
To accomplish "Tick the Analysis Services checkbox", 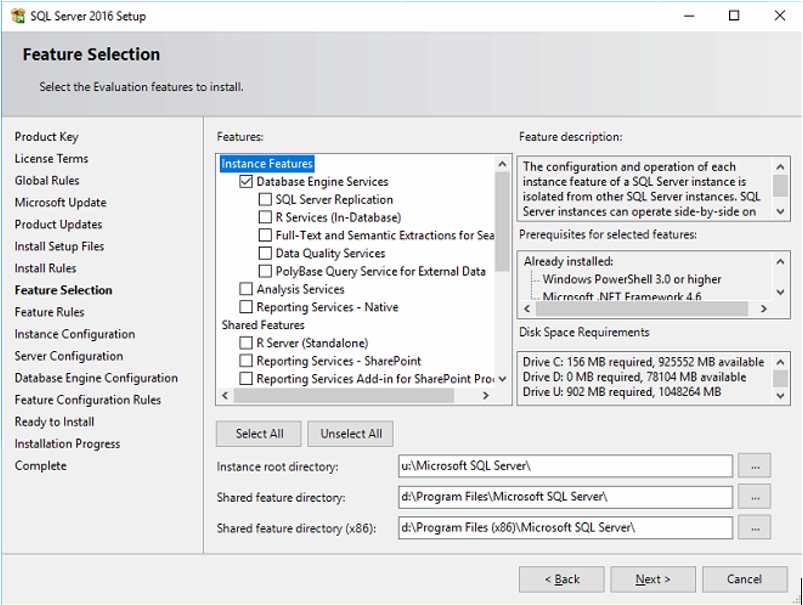I will (x=246, y=289).
